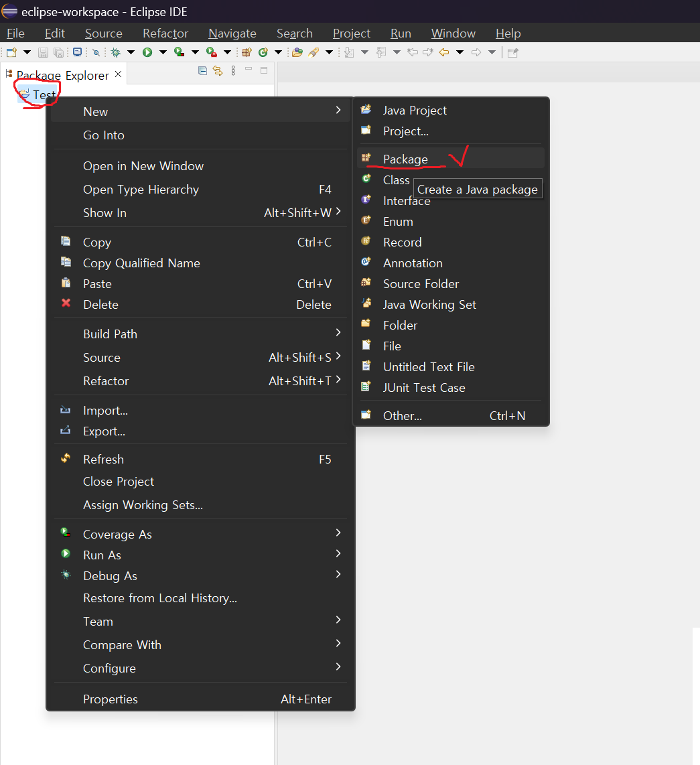The width and height of the screenshot is (700, 765).
Task: Click the Next Annotation icon
Action: 349,52
